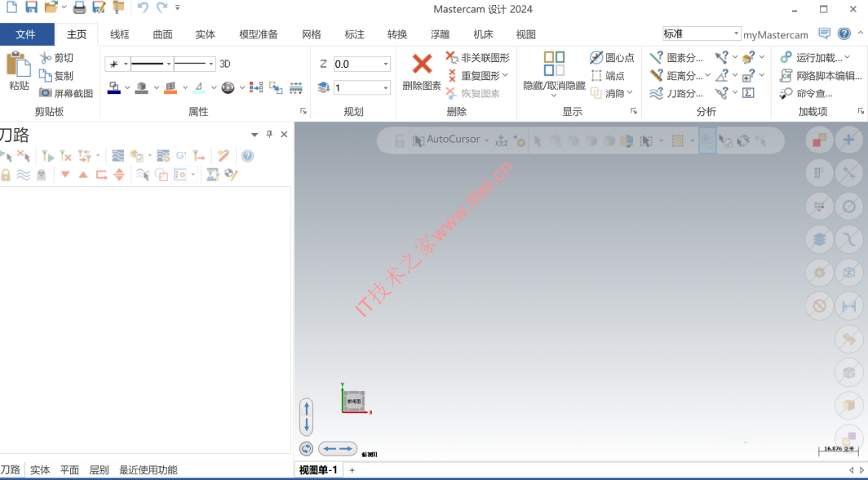Viewport: 868px width, 480px height.
Task: Click the gray solid color swatch
Action: tap(142, 87)
